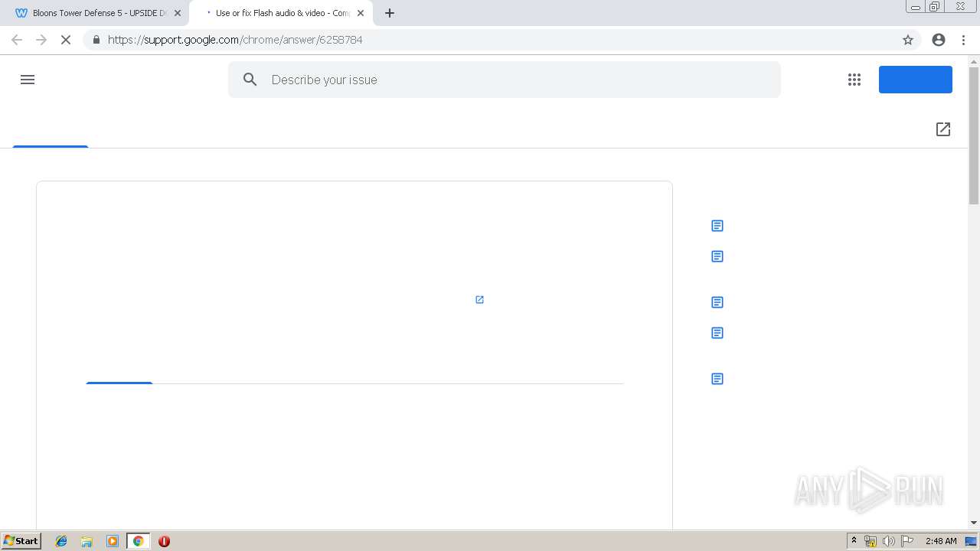
Task: Switch to Chrome taskbar button
Action: [138, 541]
